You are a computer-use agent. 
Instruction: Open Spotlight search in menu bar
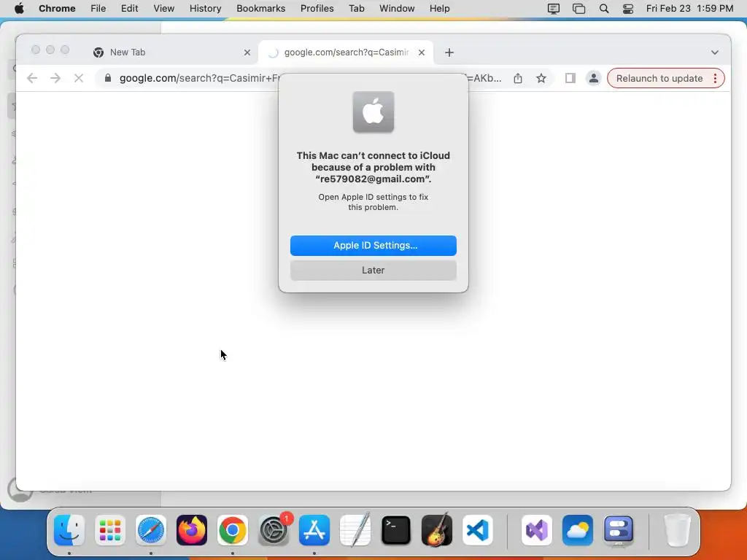[603, 9]
